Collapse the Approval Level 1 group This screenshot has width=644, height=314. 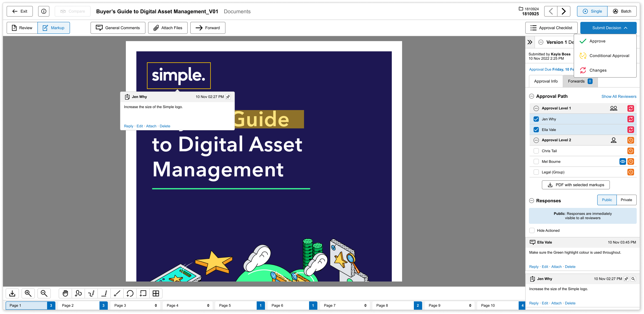coord(536,108)
